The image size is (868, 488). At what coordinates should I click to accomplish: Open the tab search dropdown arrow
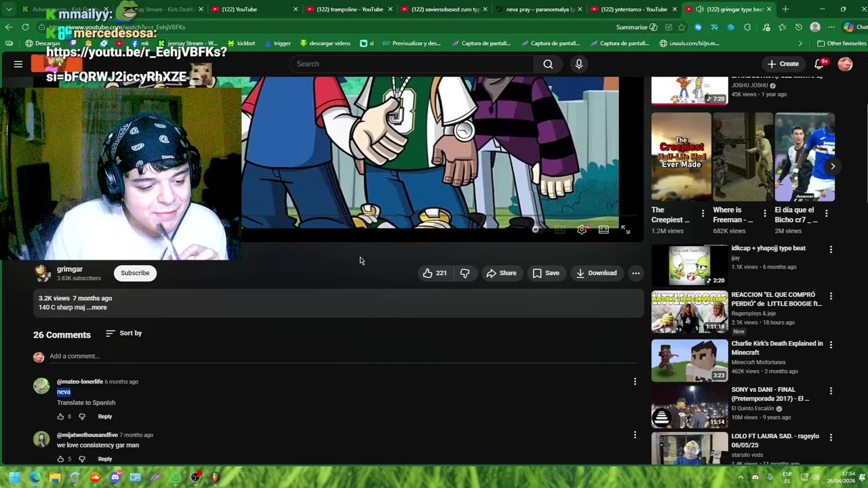[x=9, y=9]
